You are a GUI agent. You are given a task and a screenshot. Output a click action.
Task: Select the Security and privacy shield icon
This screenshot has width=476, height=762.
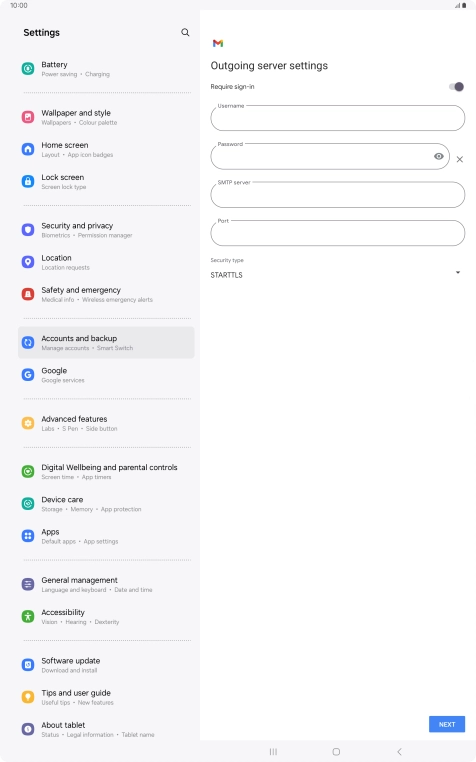pos(28,230)
